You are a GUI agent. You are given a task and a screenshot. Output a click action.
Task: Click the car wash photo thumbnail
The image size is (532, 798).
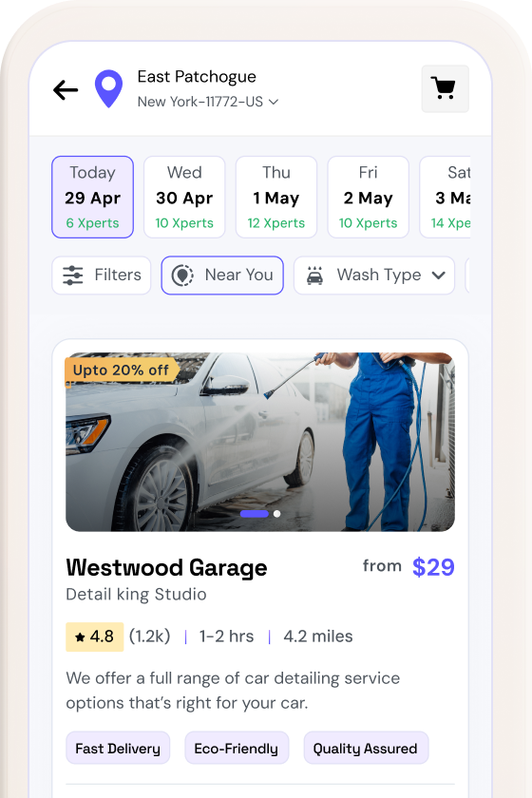click(x=260, y=442)
